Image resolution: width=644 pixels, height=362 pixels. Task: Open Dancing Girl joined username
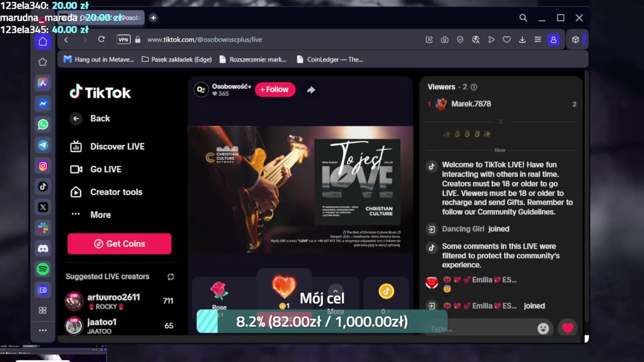point(463,229)
